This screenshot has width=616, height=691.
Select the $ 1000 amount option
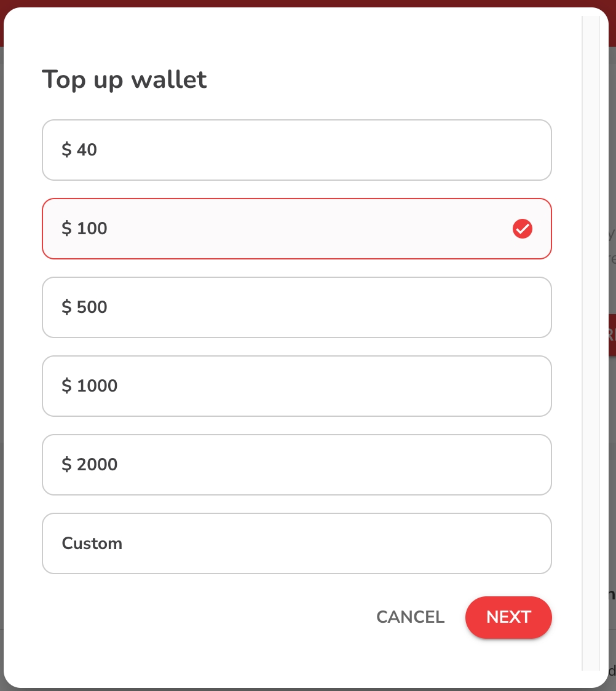tap(296, 386)
